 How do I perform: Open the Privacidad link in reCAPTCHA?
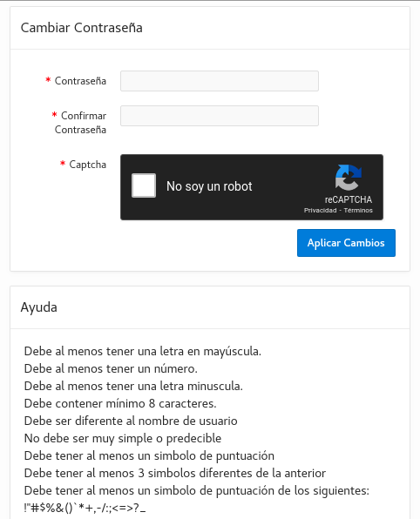point(320,211)
